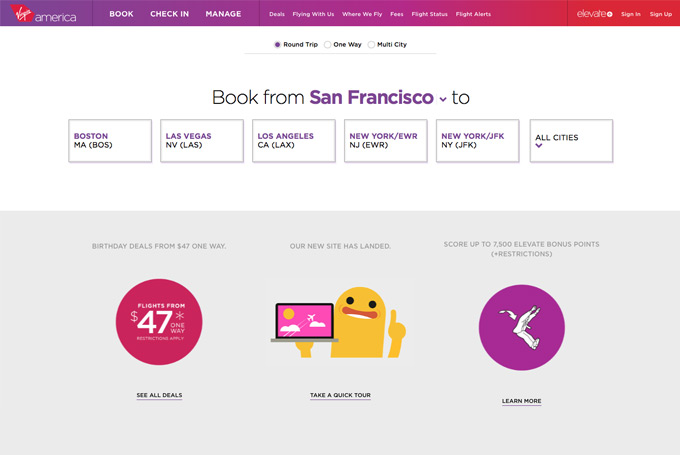The image size is (680, 455).
Task: Choose New York/EWR NJ destination
Action: (386, 141)
